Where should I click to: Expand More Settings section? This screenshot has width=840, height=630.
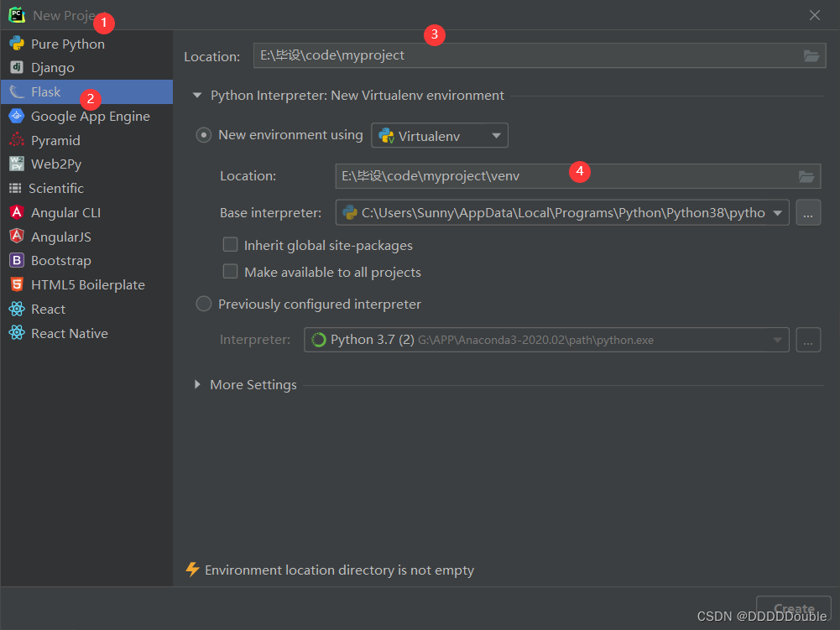pos(197,385)
